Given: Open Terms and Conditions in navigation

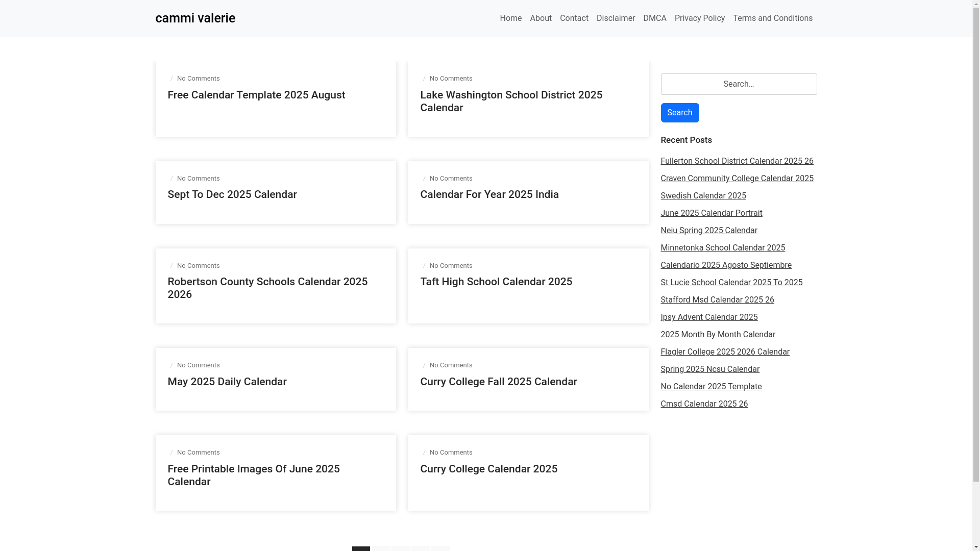Looking at the screenshot, I should (772, 18).
